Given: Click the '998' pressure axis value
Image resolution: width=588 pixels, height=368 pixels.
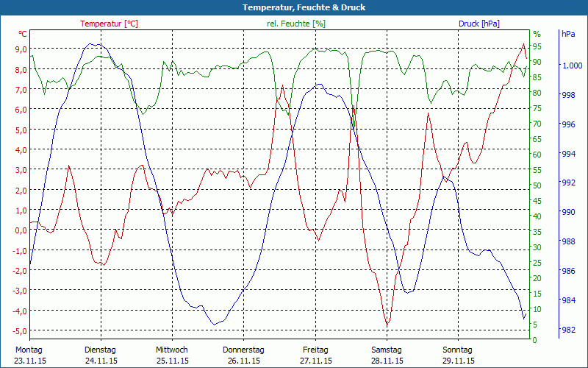Looking at the screenshot, I should 568,95.
